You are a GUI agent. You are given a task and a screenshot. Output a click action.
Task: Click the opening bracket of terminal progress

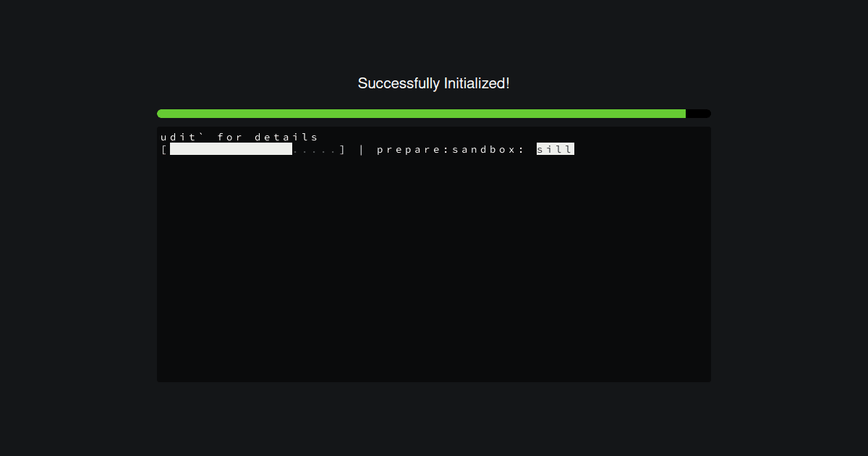pos(165,149)
